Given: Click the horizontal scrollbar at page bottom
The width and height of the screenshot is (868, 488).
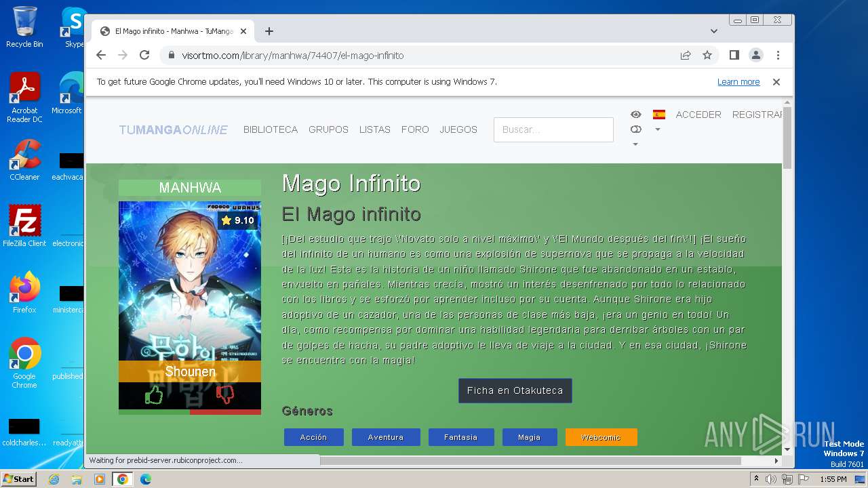Looking at the screenshot, I should [x=531, y=461].
